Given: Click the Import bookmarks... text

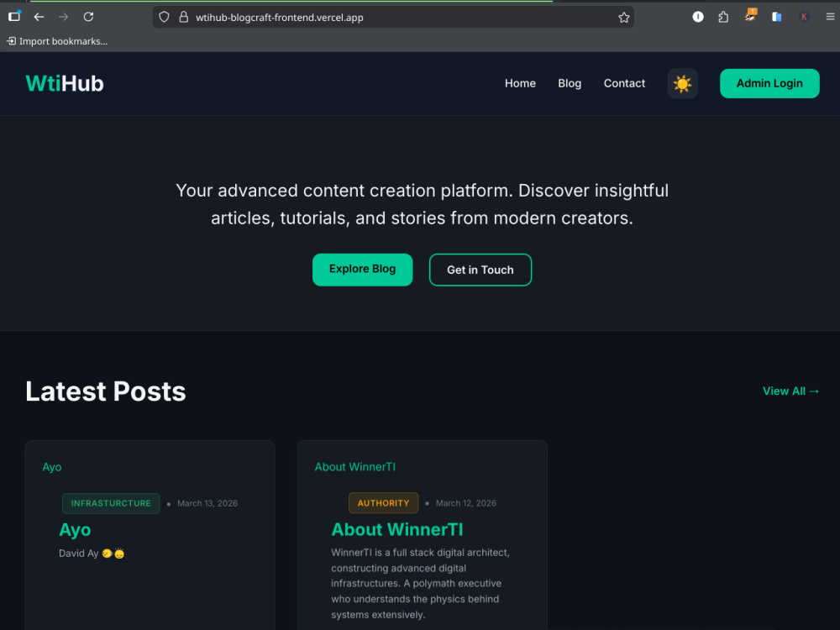Looking at the screenshot, I should pos(63,41).
